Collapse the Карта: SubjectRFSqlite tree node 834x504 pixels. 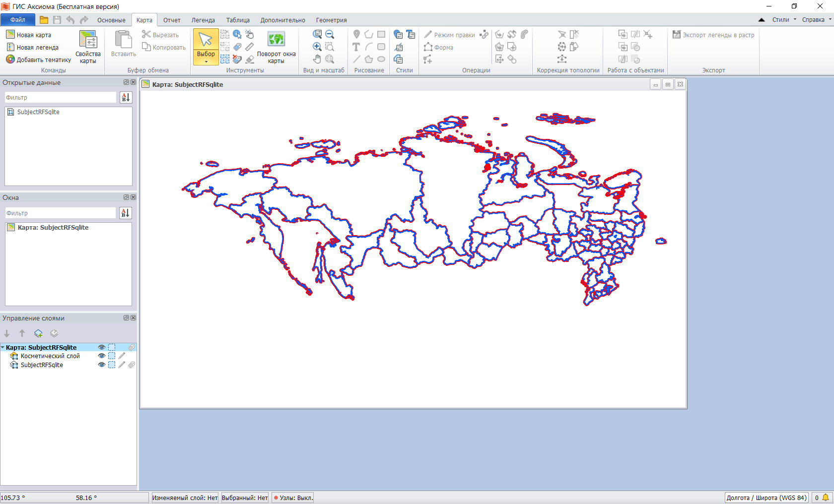tap(3, 348)
